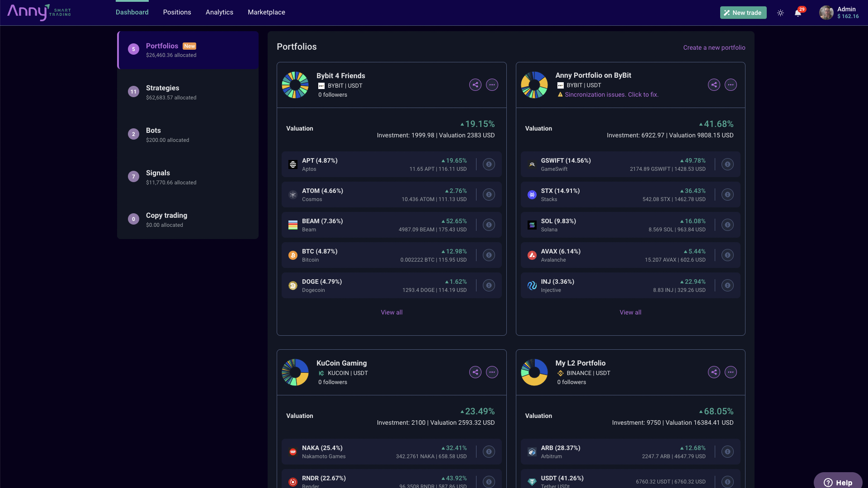Screen dimensions: 868x488
Task: Click the KuCoin Gaming donut chart
Action: click(x=295, y=372)
